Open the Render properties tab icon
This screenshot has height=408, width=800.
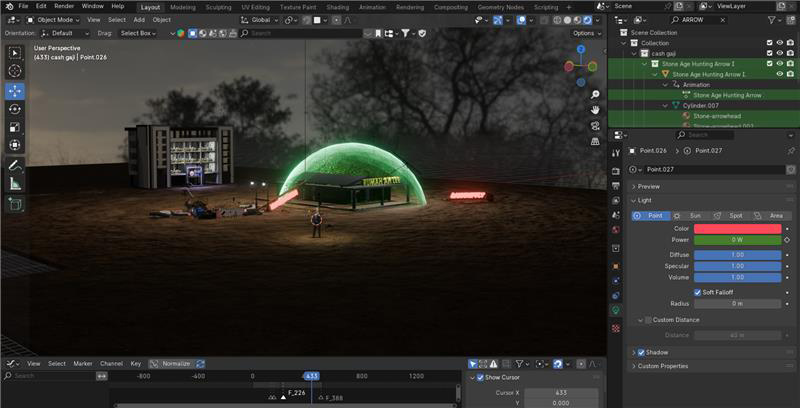click(x=616, y=171)
